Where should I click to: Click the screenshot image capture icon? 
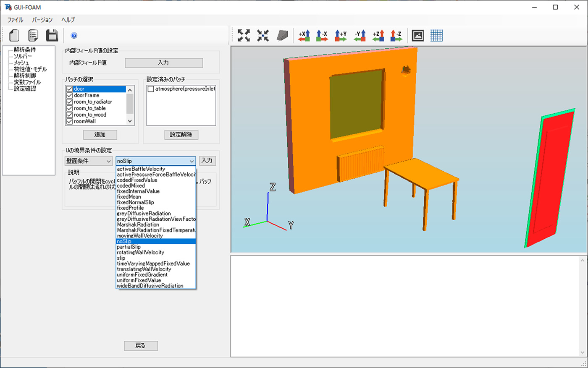417,36
